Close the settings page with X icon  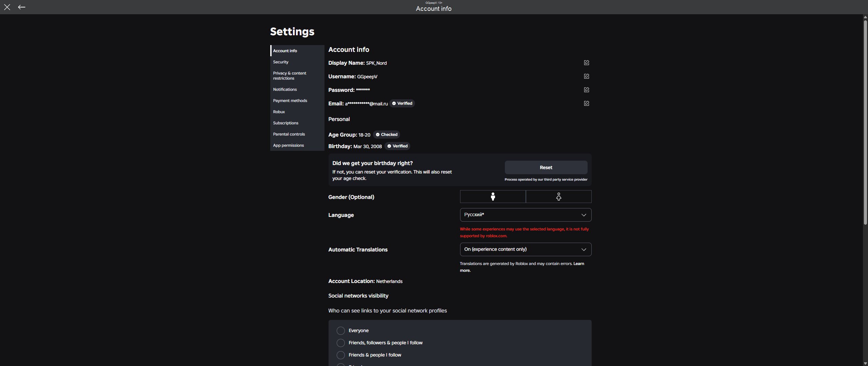pyautogui.click(x=7, y=7)
